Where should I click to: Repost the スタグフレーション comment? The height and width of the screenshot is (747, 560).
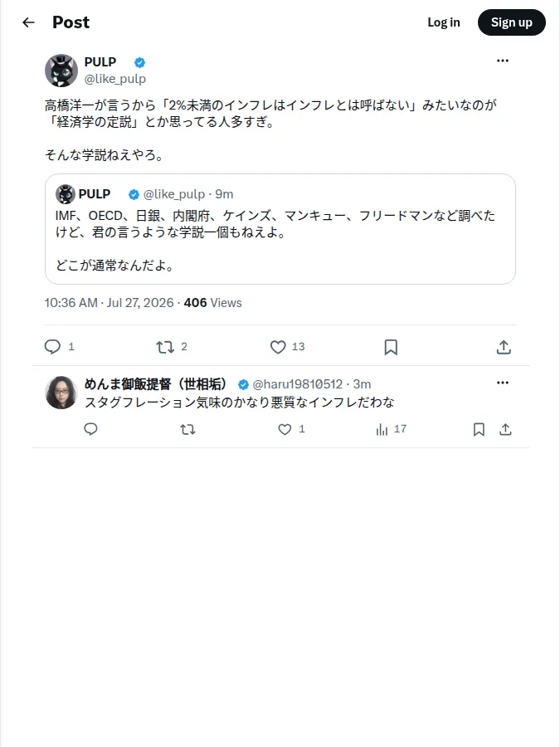[x=187, y=429]
